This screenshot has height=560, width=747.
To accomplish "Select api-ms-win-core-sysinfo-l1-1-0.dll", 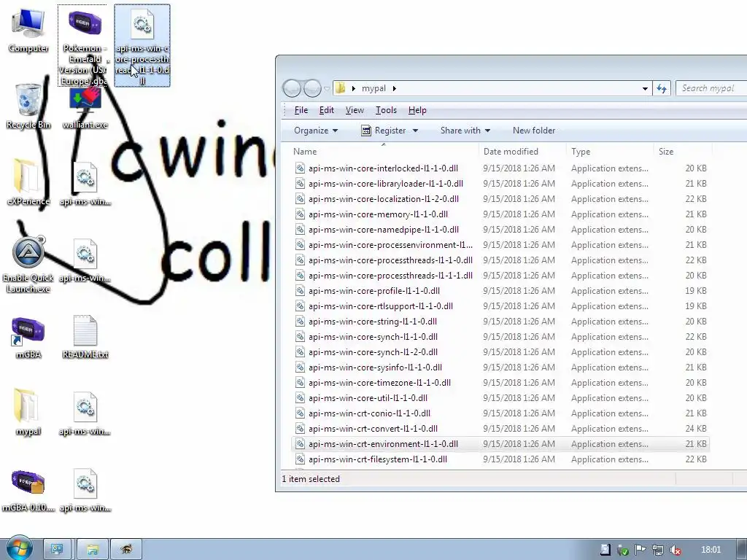I will tap(500, 367).
